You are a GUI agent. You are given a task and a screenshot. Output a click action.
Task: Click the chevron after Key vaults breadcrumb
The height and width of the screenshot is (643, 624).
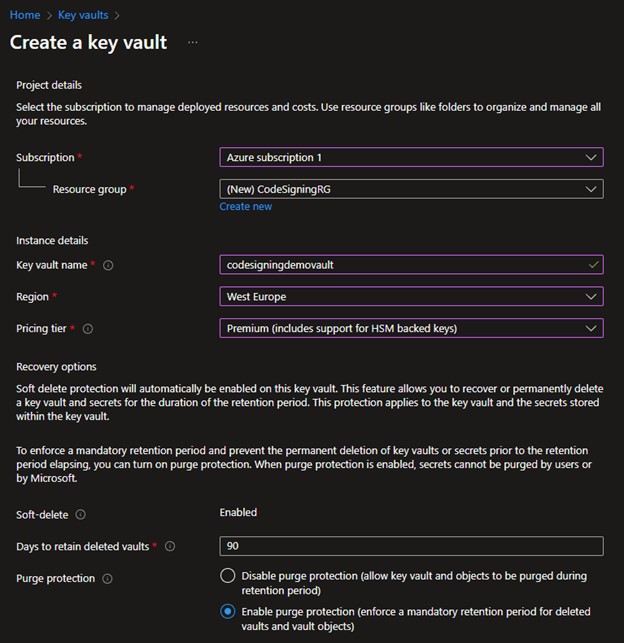(117, 16)
